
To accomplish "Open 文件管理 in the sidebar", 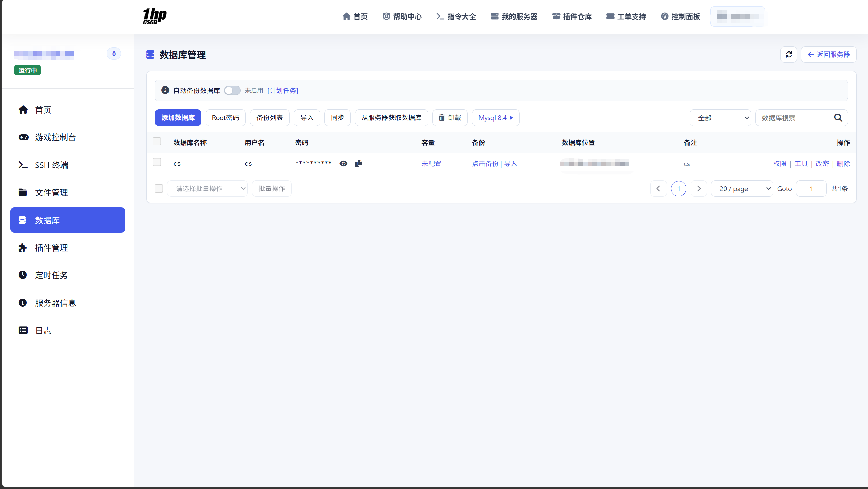I will click(x=68, y=193).
